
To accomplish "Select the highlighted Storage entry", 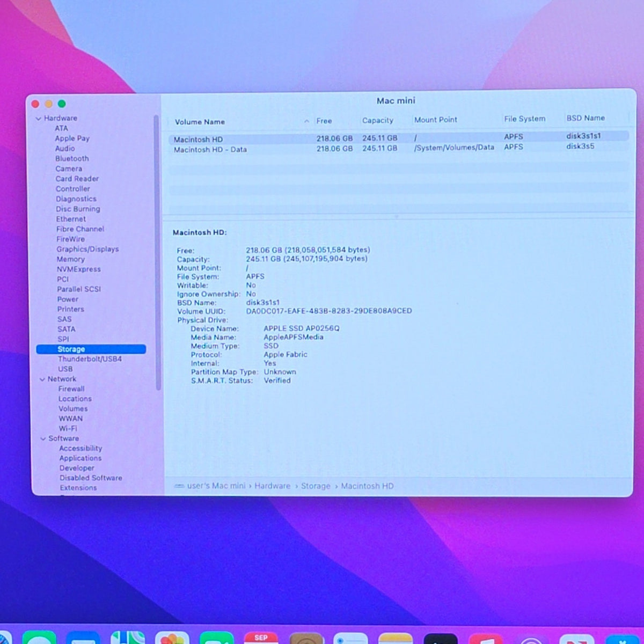I will pyautogui.click(x=91, y=349).
